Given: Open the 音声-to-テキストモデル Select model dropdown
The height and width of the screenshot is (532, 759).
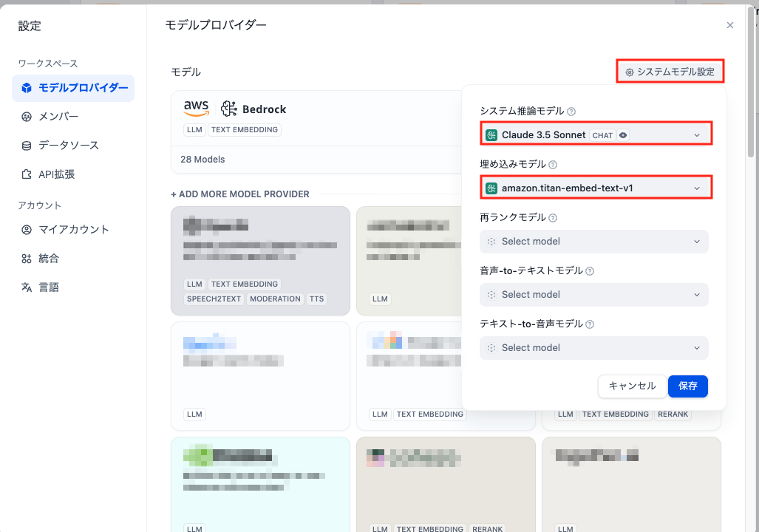Looking at the screenshot, I should point(594,295).
